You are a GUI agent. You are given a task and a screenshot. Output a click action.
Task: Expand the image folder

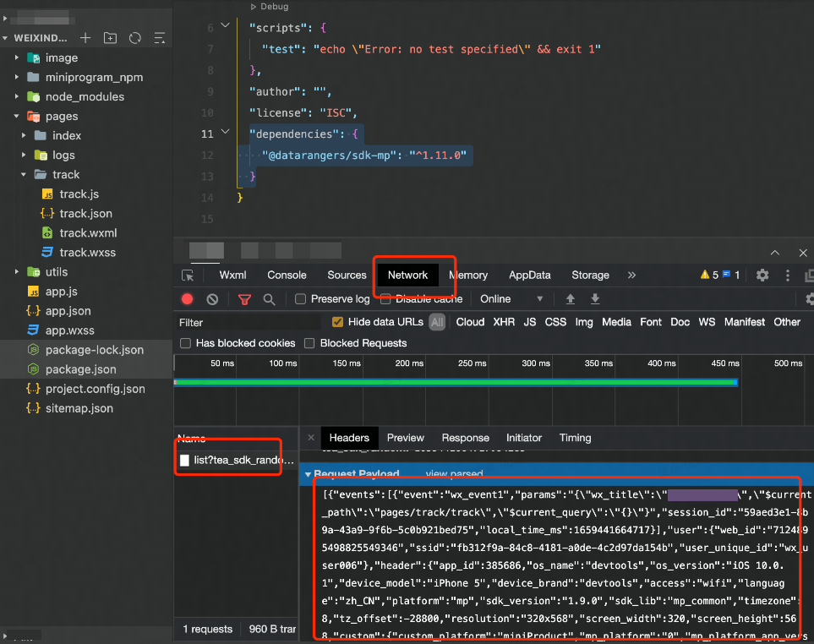(x=17, y=57)
